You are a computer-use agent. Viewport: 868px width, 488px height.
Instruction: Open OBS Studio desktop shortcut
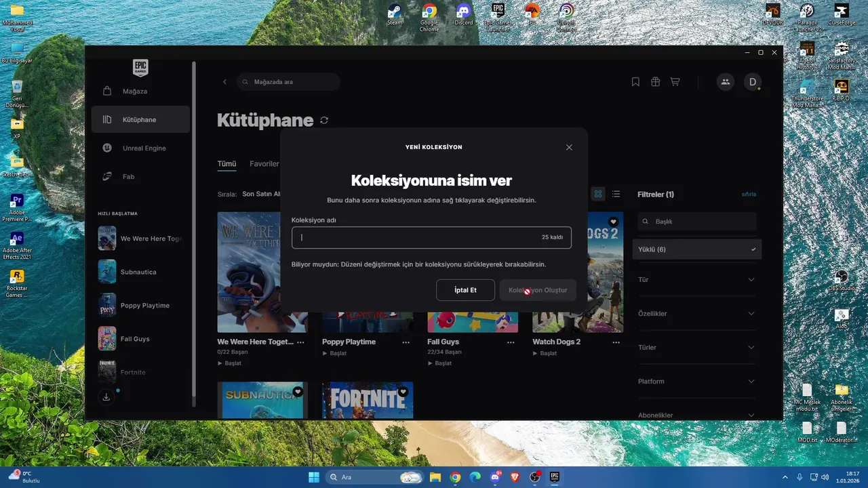(842, 281)
